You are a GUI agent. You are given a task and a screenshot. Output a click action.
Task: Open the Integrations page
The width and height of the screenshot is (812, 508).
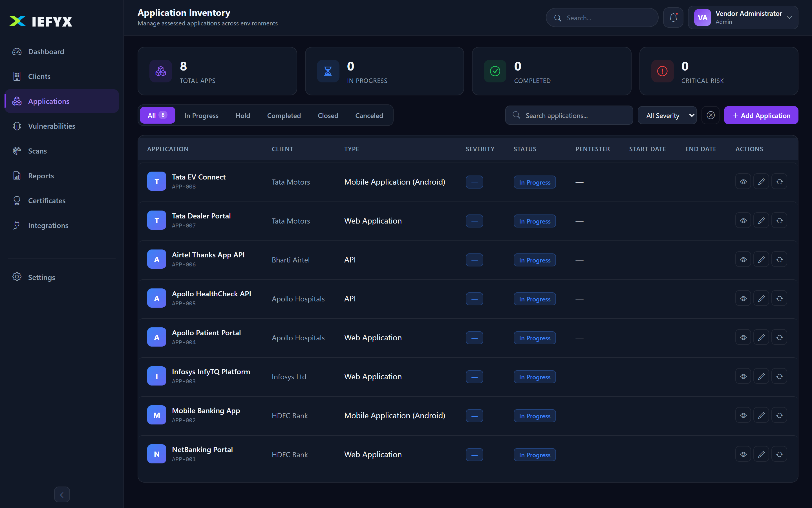coord(62,225)
